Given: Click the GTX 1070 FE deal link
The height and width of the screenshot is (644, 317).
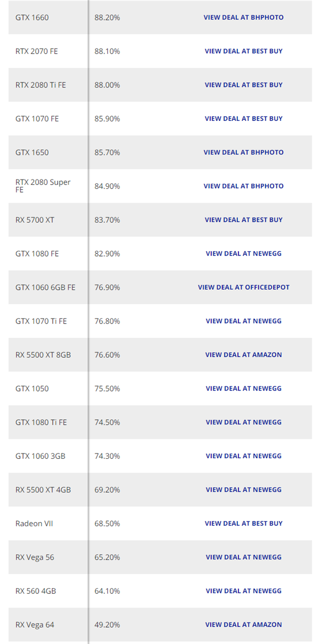Looking at the screenshot, I should tap(244, 119).
